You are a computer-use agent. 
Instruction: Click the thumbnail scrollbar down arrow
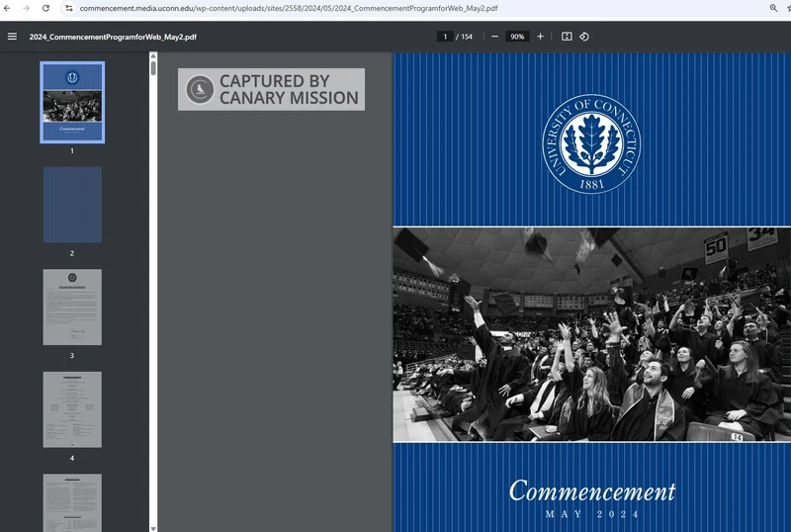pos(153,528)
